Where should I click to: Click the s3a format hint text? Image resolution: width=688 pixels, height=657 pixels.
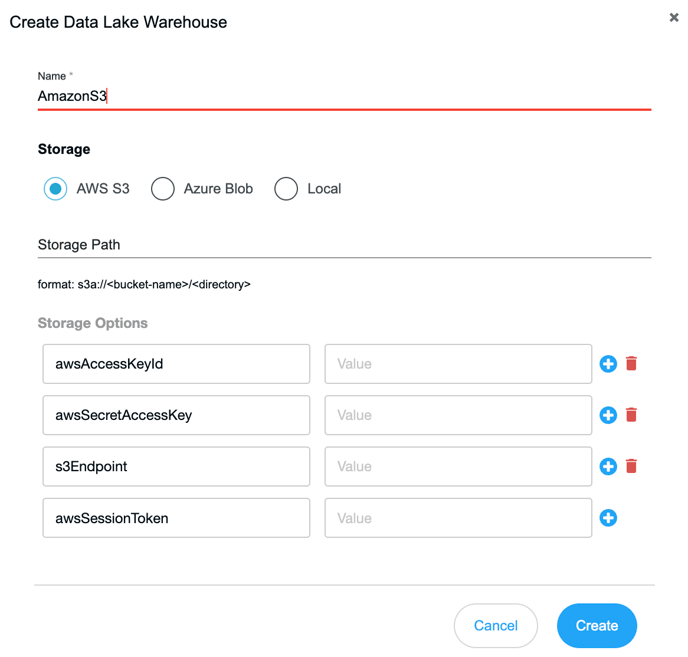point(144,284)
